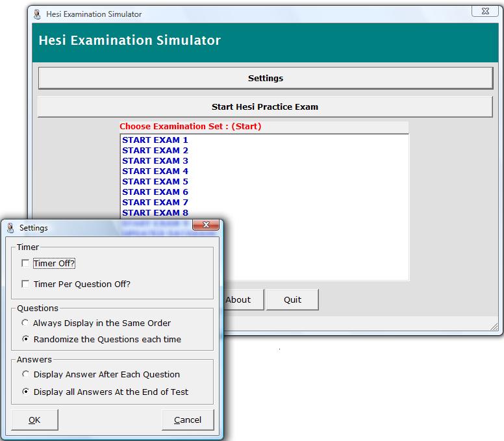
Task: Close the Hesi Examination Simulator main window
Action: coord(485,11)
